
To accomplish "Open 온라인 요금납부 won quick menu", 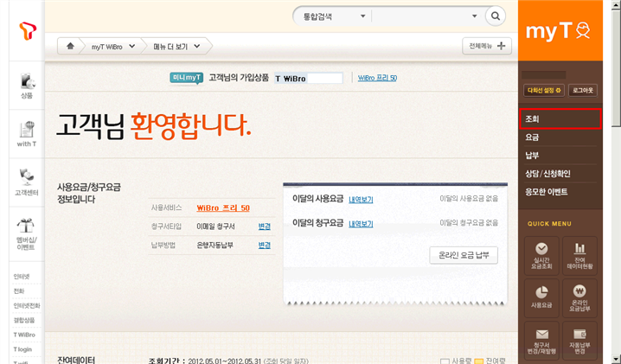I will [579, 297].
